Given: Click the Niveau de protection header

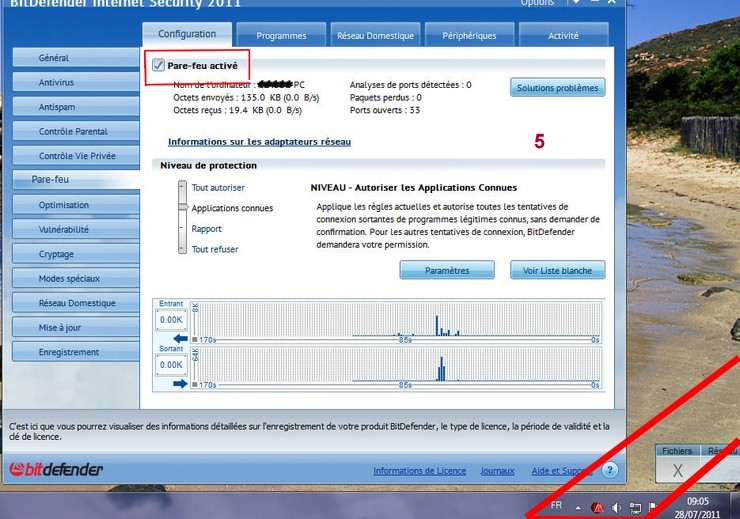Looking at the screenshot, I should point(209,166).
